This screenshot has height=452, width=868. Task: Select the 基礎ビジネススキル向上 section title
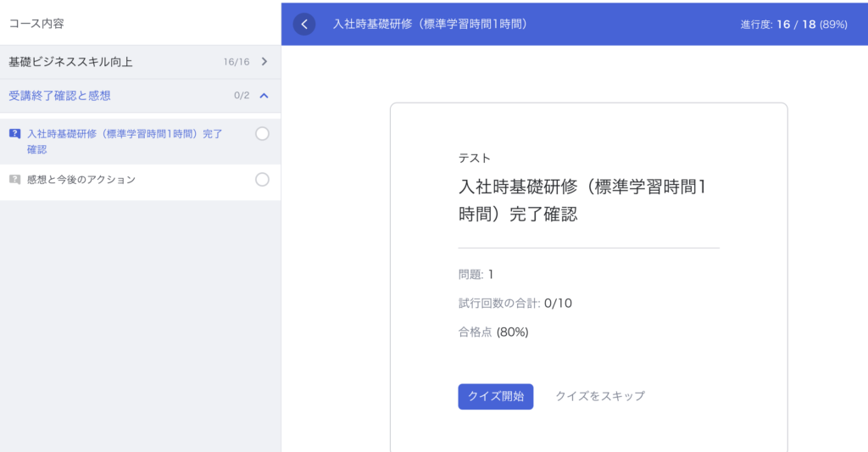[x=70, y=62]
